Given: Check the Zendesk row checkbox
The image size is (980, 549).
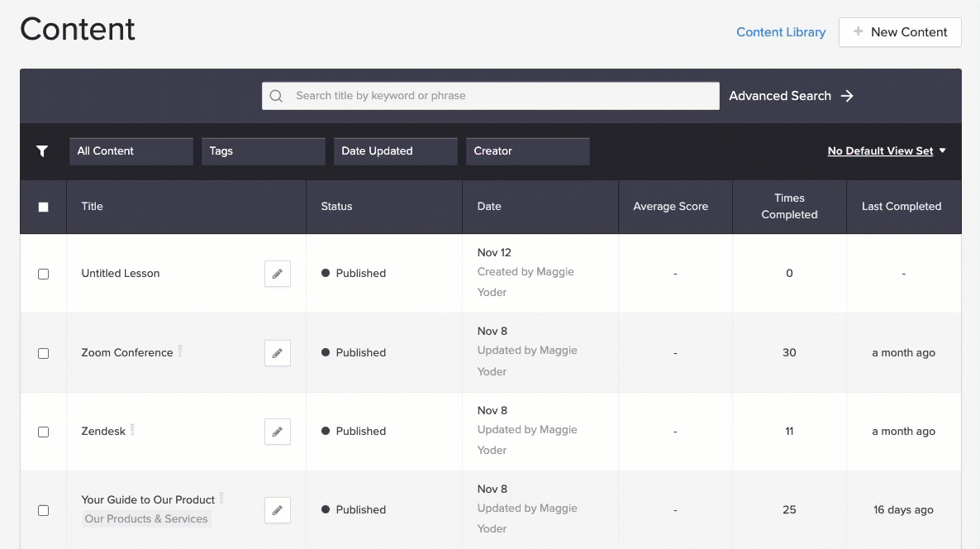Looking at the screenshot, I should coord(43,432).
